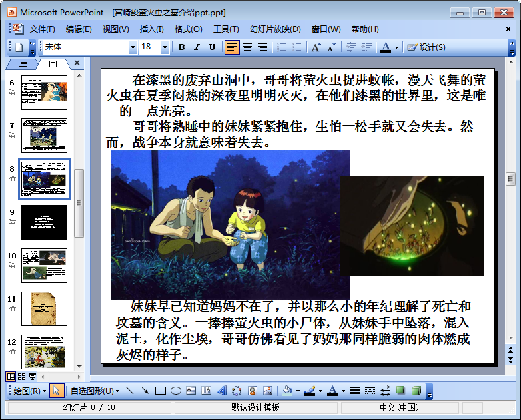Viewport: 521px width, 420px height.
Task: Toggle Underline formatting
Action: tap(212, 47)
